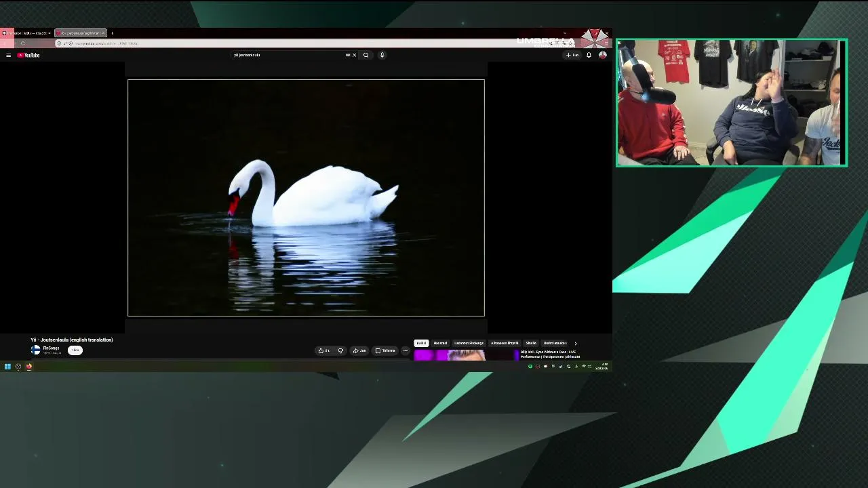Select the second filter chip after Kaikki
The width and height of the screenshot is (868, 488).
coord(440,344)
